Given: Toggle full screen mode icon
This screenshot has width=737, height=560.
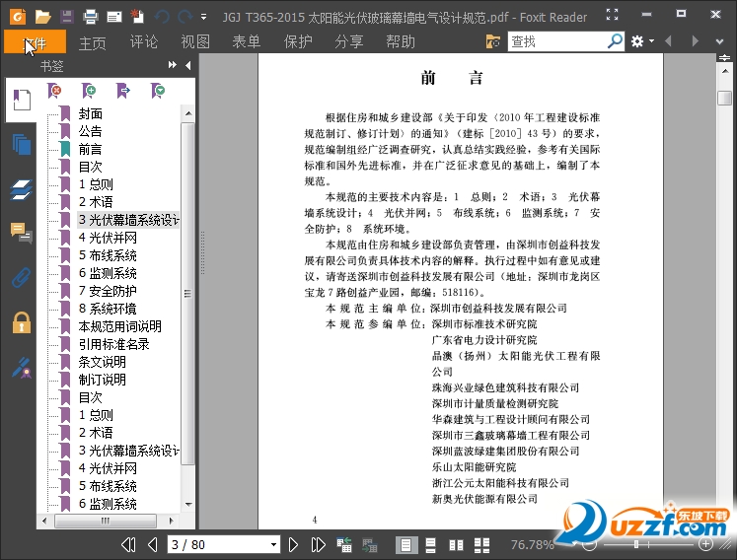Looking at the screenshot, I should [612, 14].
